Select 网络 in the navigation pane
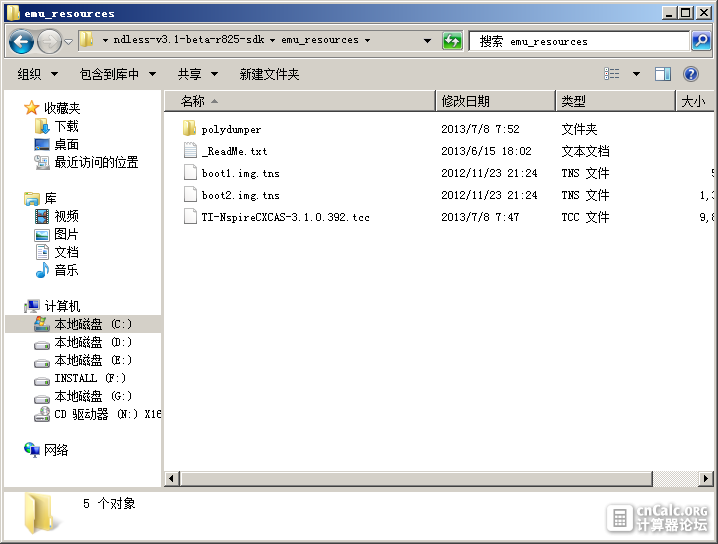718x544 pixels. (56, 450)
